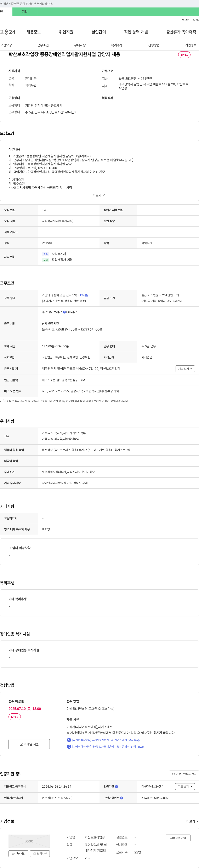The width and height of the screenshot is (199, 868).
Task: Click the 필수 사회복지사 qualification
Action: [x=54, y=254]
